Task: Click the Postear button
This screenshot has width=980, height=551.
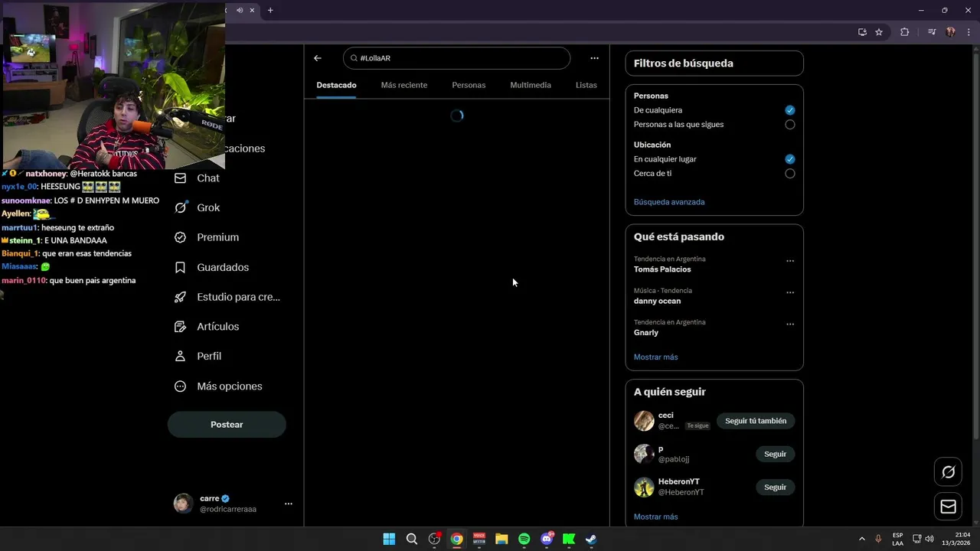Action: (x=227, y=425)
